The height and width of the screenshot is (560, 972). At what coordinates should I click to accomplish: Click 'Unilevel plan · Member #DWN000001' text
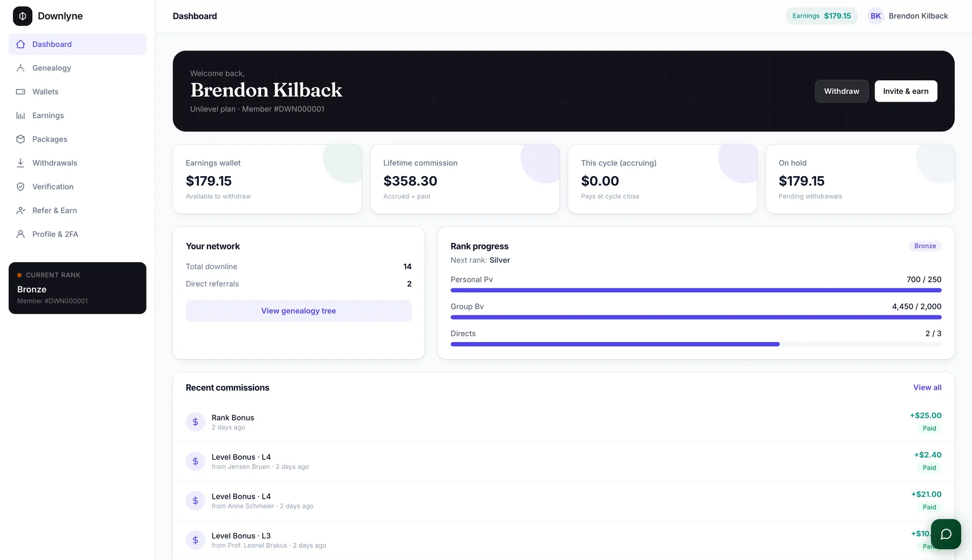click(257, 109)
